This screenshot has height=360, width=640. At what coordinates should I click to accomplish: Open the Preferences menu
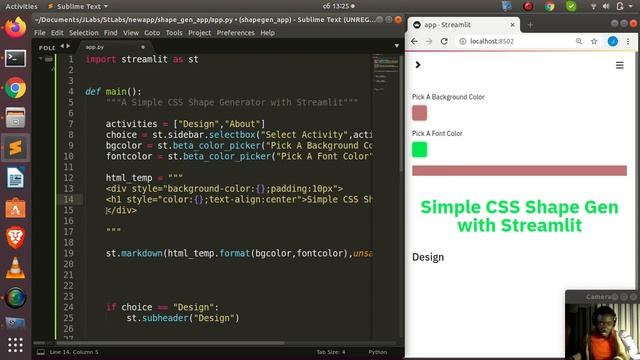[236, 33]
